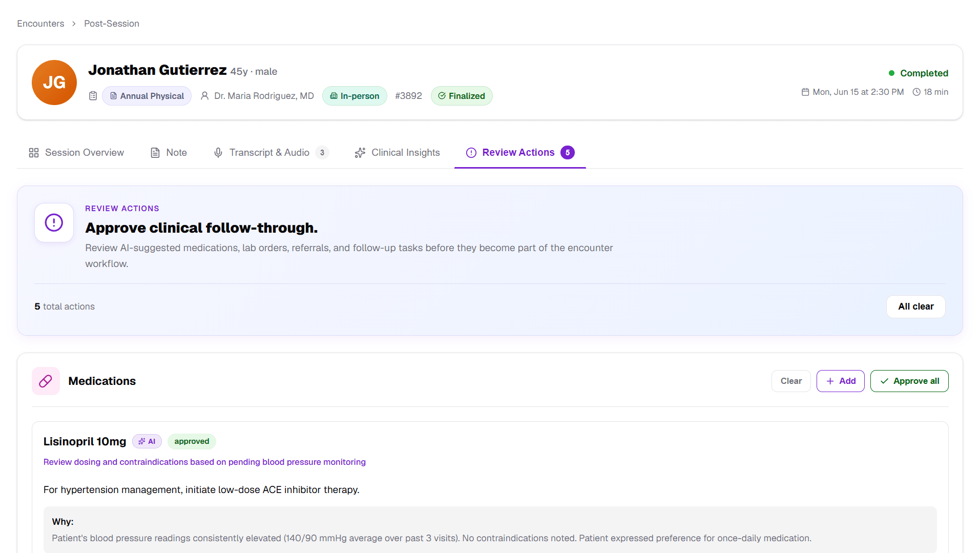Click the AI badge on Lisinopril 10mg

point(147,441)
